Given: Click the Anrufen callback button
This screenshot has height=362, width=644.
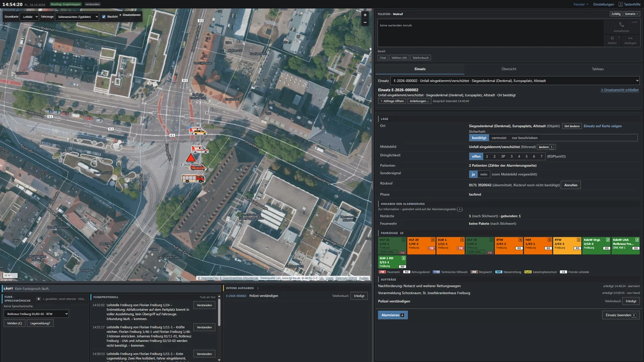Looking at the screenshot, I should [x=571, y=185].
